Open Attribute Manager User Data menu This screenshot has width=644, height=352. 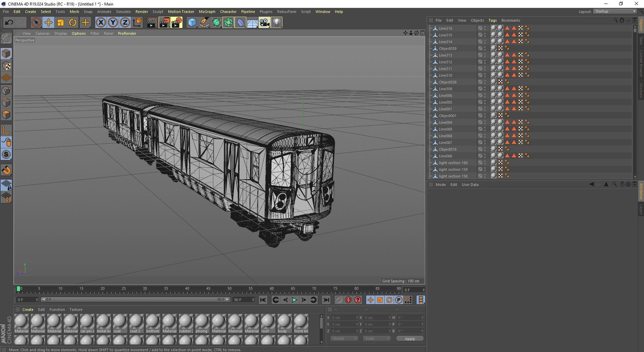pos(470,185)
